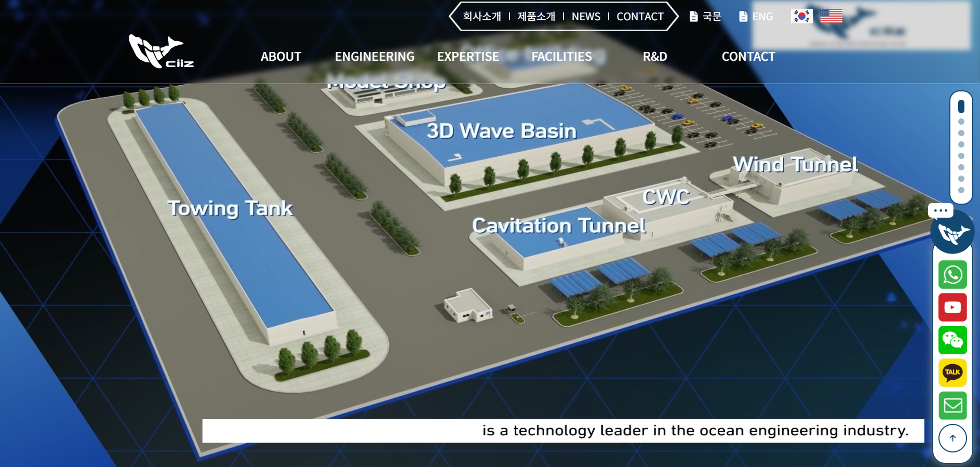Open the YouTube channel icon
This screenshot has width=980, height=467.
pyautogui.click(x=952, y=308)
